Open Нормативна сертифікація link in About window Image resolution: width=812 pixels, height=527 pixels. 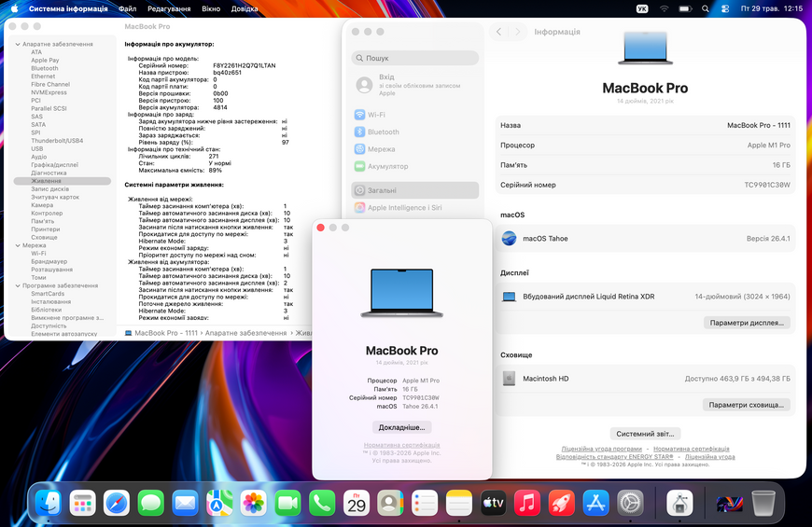[x=401, y=445]
